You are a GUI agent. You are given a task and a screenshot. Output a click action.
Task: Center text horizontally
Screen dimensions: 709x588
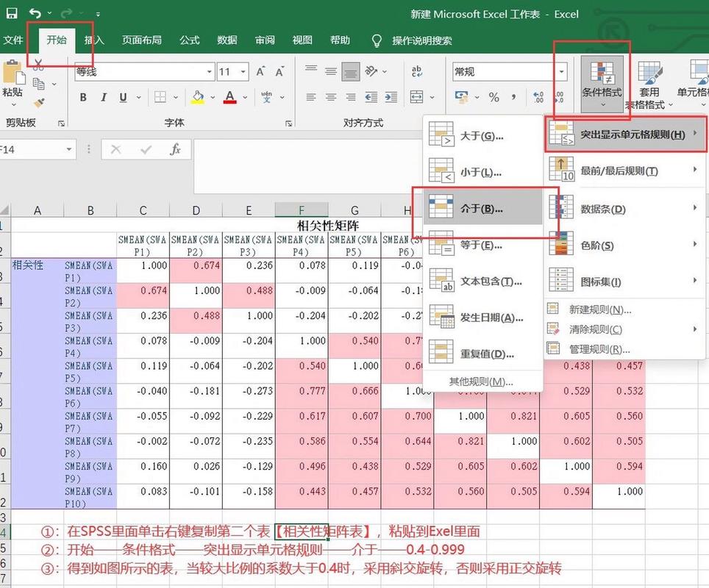click(x=331, y=97)
